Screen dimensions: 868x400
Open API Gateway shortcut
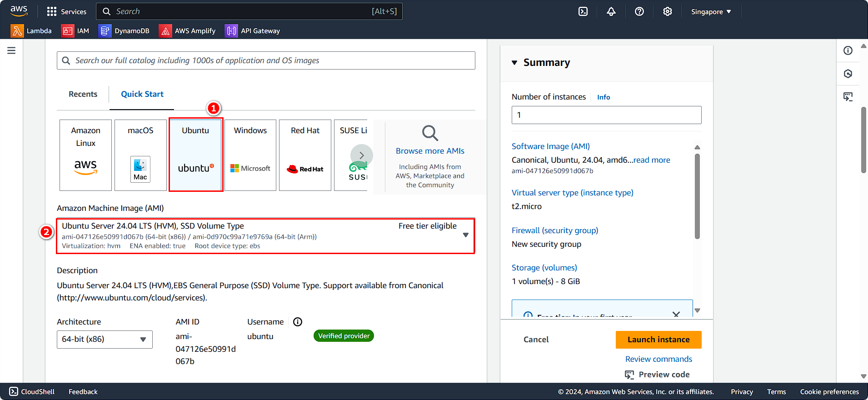click(253, 31)
